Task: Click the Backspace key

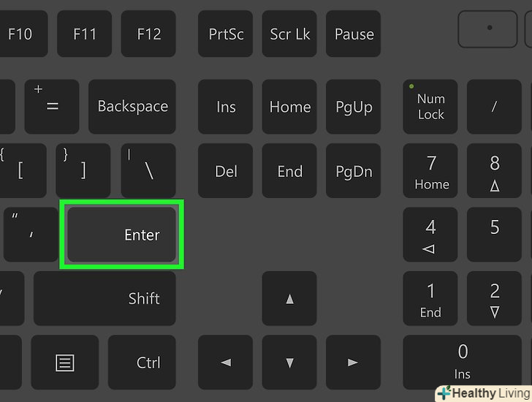Action: tap(132, 107)
